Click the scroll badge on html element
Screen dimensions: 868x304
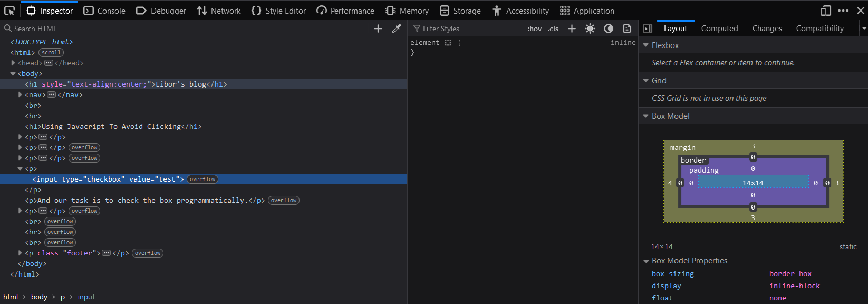click(51, 53)
